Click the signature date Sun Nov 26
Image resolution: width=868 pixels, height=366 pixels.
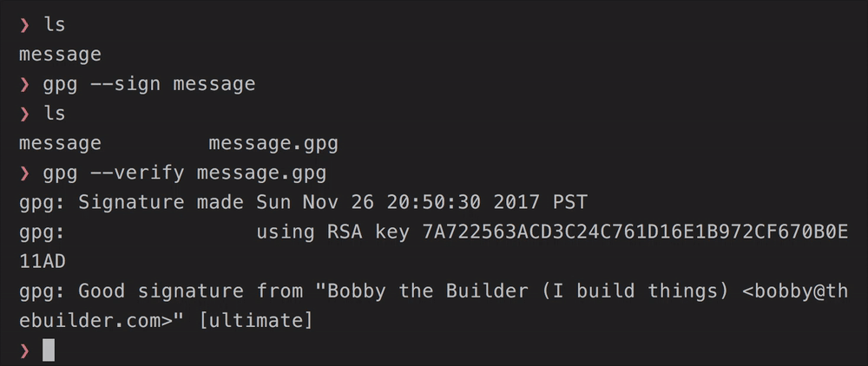coord(315,202)
